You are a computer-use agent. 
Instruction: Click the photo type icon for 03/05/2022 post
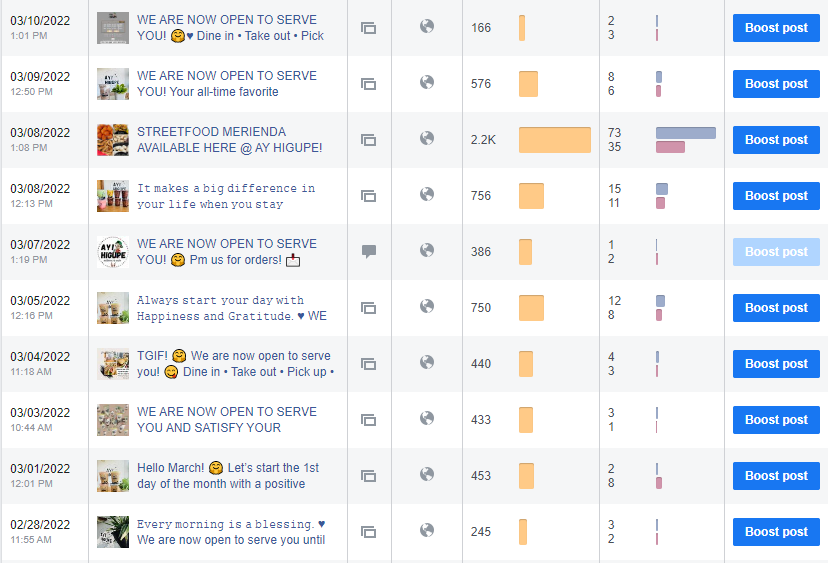(368, 308)
